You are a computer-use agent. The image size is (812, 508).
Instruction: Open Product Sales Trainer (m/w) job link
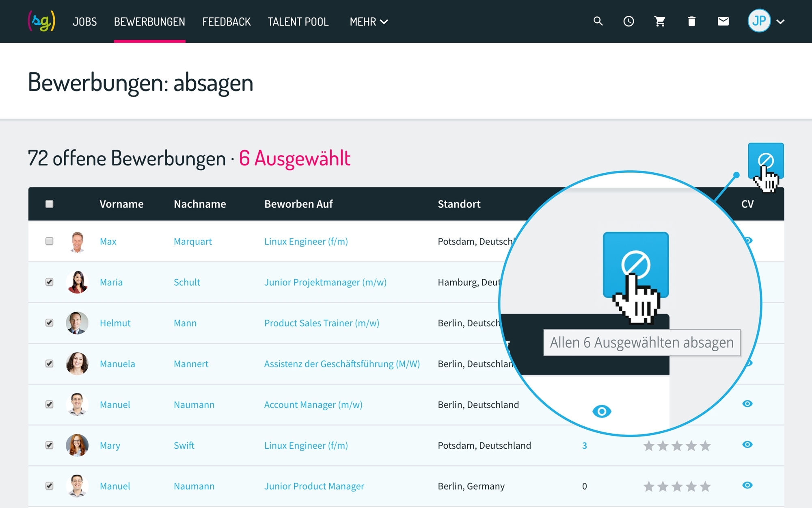coord(322,323)
